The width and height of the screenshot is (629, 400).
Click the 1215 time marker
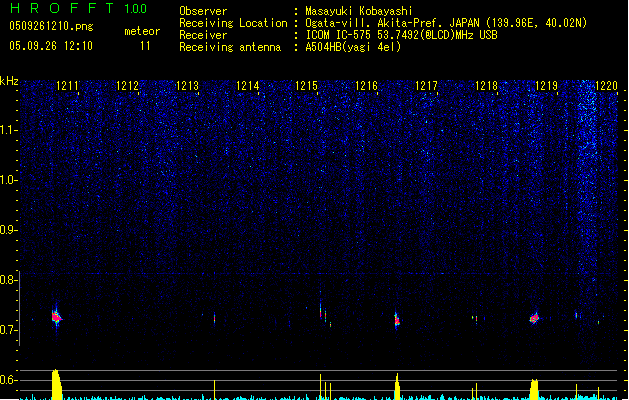tap(306, 86)
